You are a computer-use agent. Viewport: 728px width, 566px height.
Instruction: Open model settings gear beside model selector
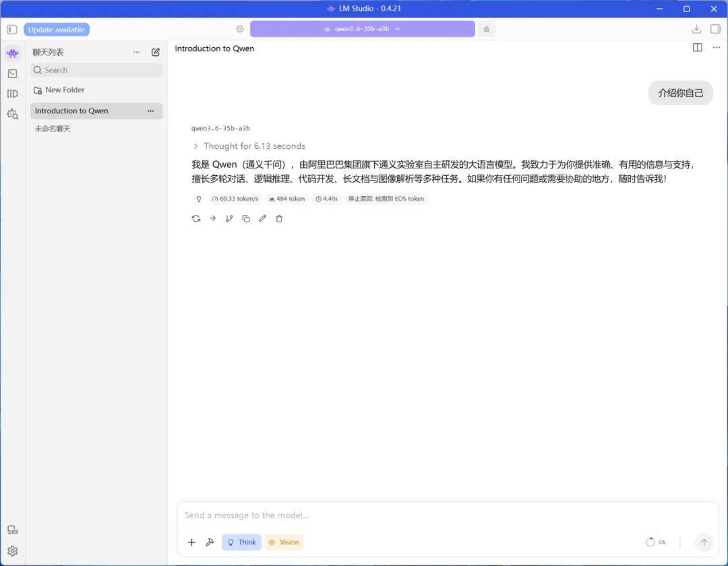(x=239, y=29)
